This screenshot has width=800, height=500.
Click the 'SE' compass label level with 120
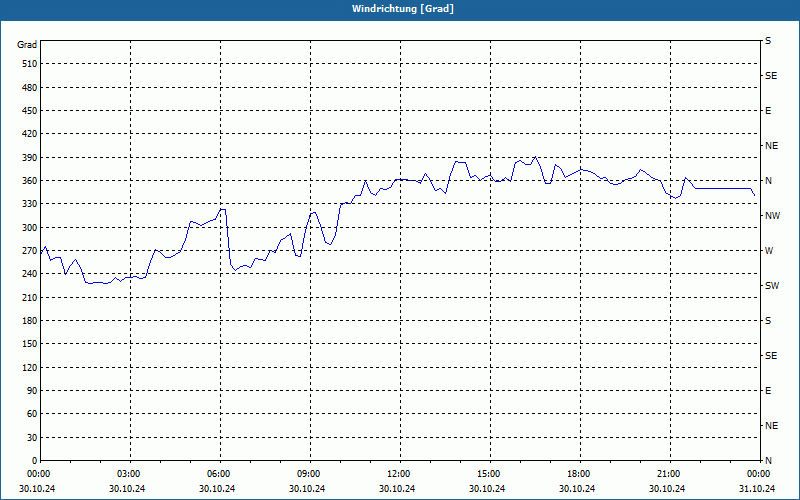[x=771, y=356]
